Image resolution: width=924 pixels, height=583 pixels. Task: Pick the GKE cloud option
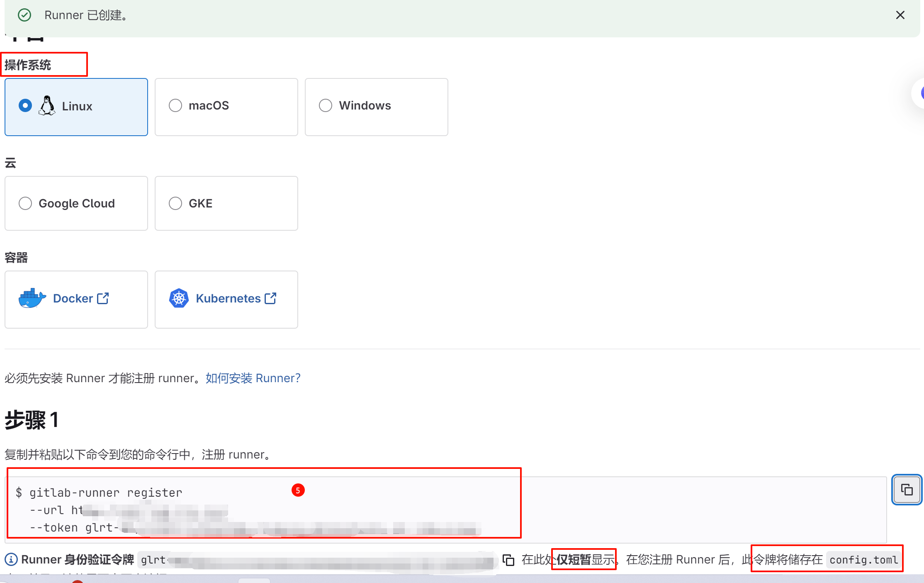coord(175,203)
